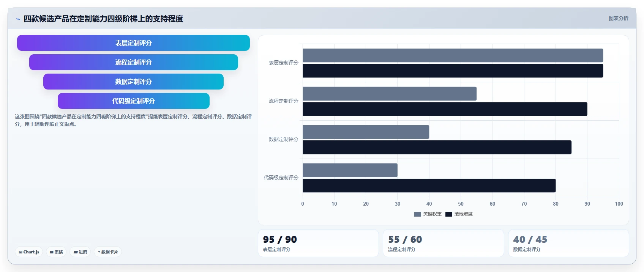Click the 流程定制评分 y-axis label
This screenshot has height=272, width=644.
tap(284, 101)
